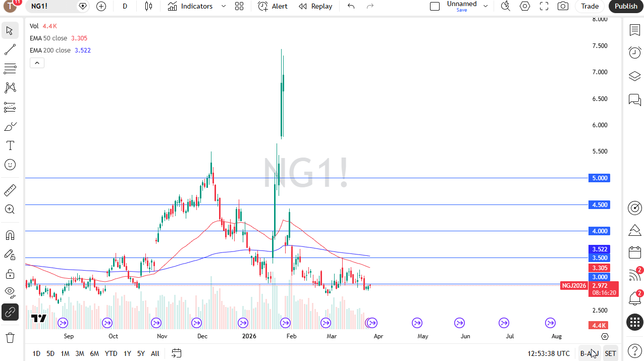
Task: Open the help center question mark
Action: (x=634, y=350)
